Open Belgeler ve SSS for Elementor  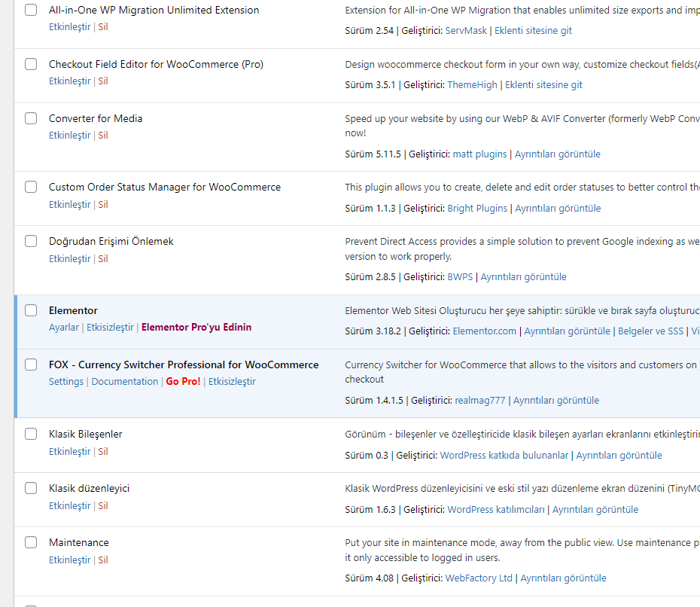click(x=650, y=331)
